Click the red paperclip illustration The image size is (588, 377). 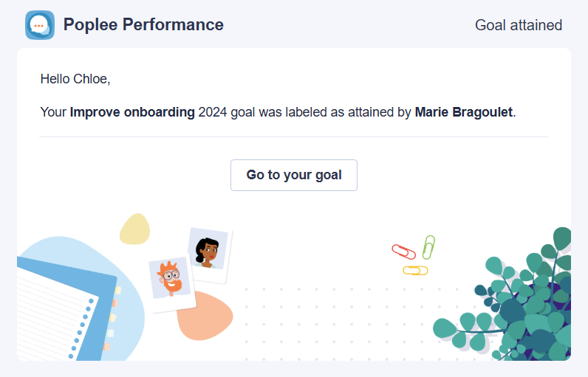coord(403,252)
